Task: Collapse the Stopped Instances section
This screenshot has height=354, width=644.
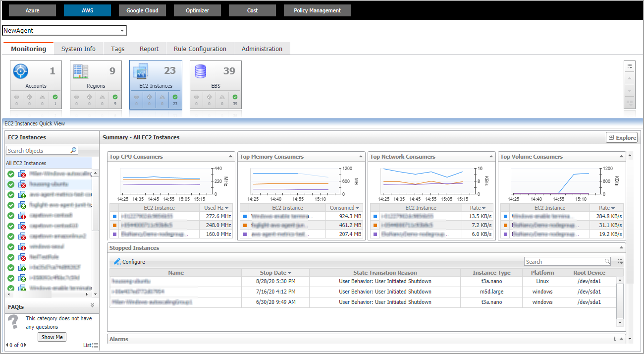Action: tap(621, 248)
